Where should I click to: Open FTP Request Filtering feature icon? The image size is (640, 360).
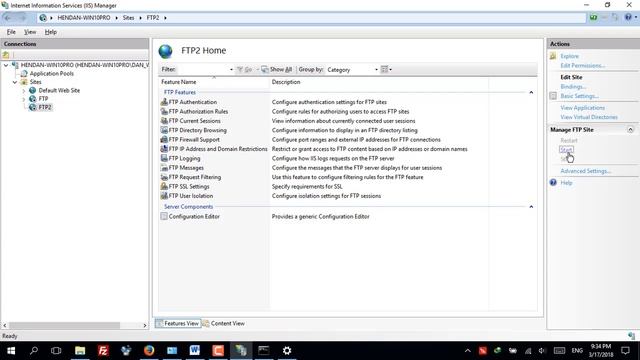pos(164,177)
